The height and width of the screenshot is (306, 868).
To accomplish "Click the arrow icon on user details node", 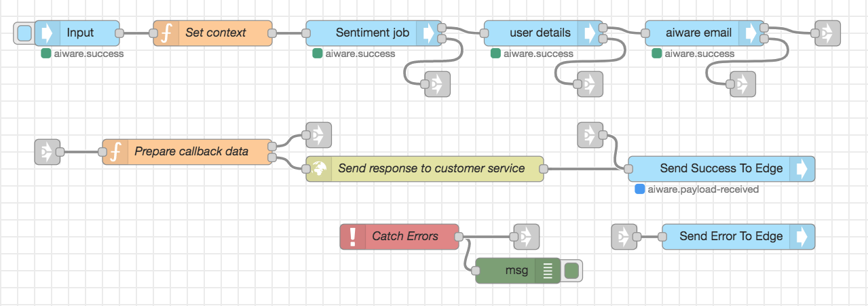I will (x=589, y=33).
